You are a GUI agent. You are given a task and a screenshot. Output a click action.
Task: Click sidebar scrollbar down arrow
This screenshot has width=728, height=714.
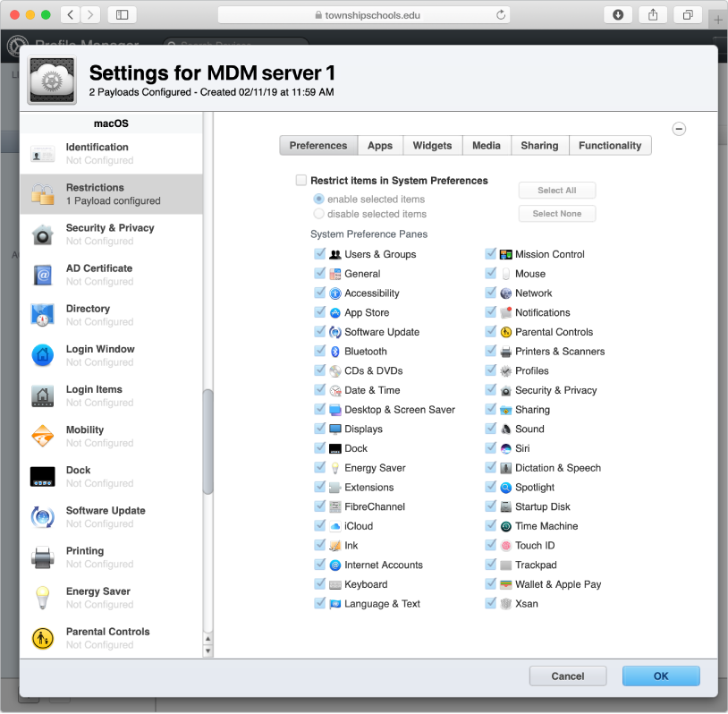click(208, 651)
